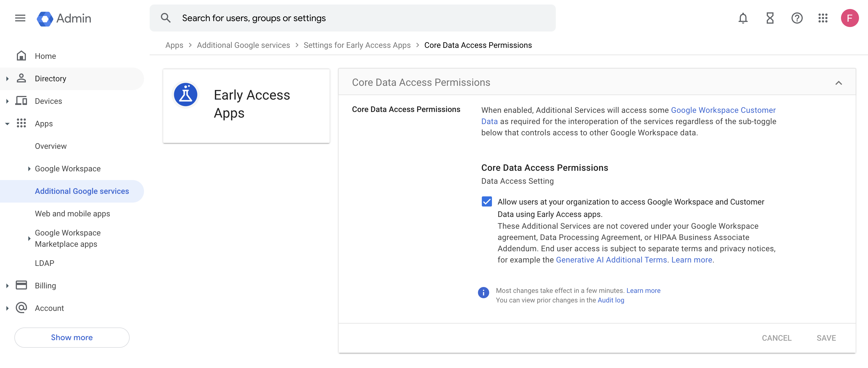Open the Google apps grid
Viewport: 868px width, 368px height.
click(x=823, y=18)
